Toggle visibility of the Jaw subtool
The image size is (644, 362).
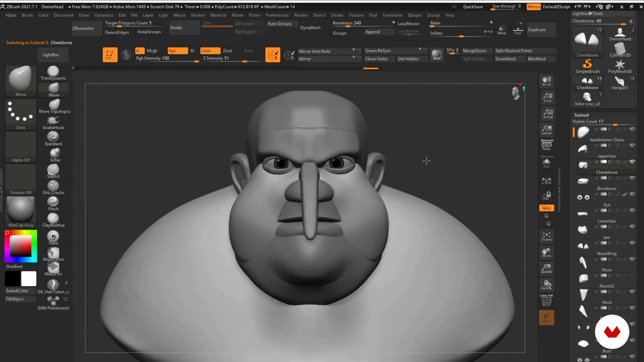click(632, 227)
